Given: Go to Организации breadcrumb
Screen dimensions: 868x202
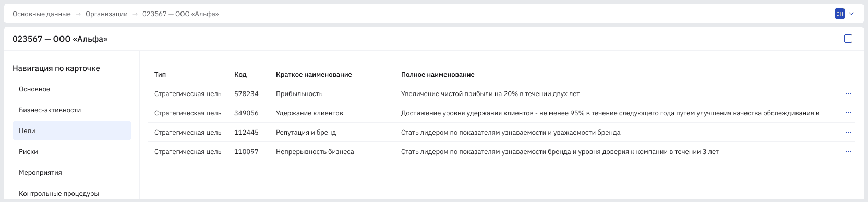Looking at the screenshot, I should [x=106, y=14].
